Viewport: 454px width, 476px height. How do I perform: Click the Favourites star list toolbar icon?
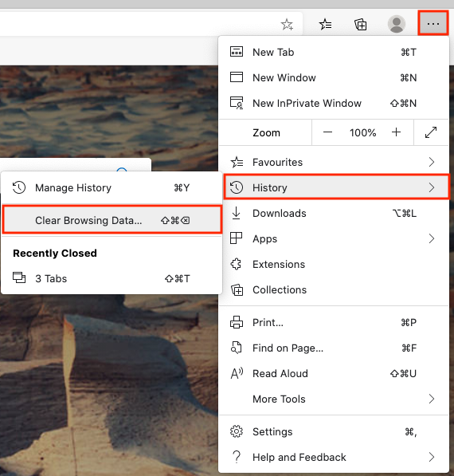[x=326, y=24]
